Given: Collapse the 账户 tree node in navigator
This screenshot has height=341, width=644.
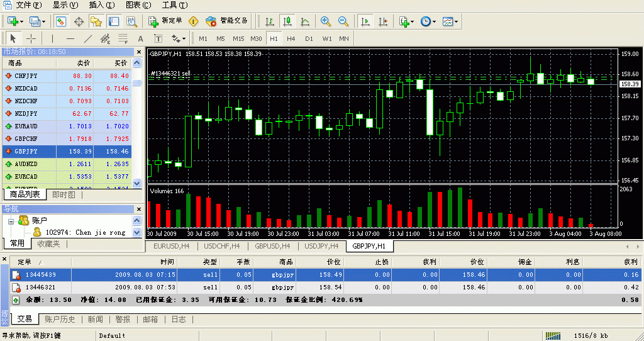Looking at the screenshot, I should pyautogui.click(x=11, y=221).
